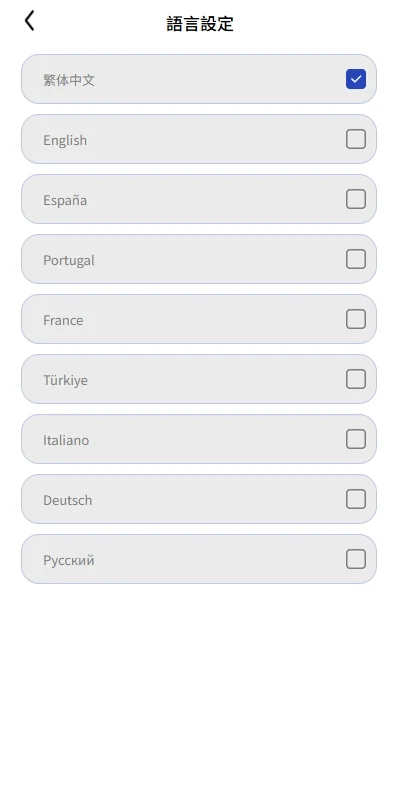The image size is (400, 800).
Task: Choose the España language row
Action: [199, 199]
